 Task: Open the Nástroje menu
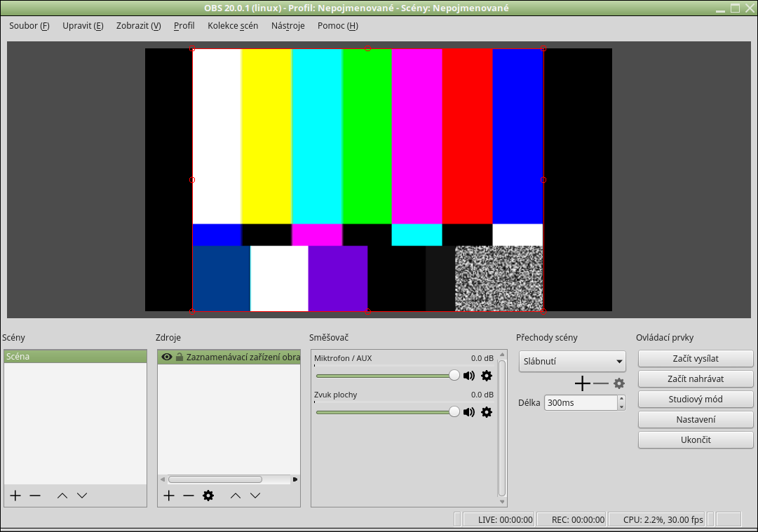[x=288, y=26]
